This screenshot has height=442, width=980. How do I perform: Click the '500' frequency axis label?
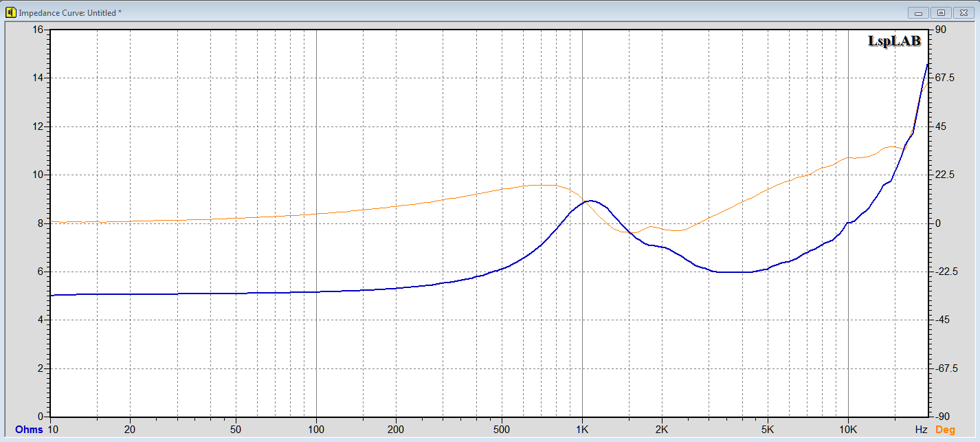[502, 430]
